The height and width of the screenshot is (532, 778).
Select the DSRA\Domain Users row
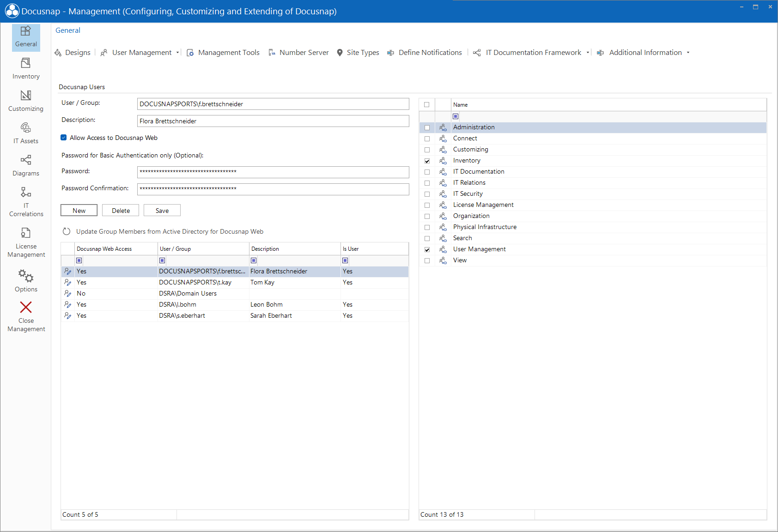tap(235, 294)
